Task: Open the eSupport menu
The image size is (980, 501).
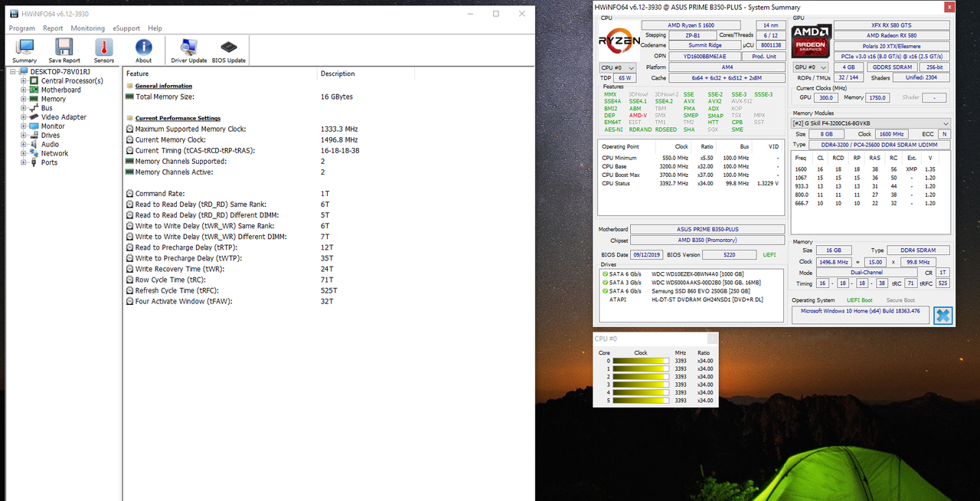Action: (x=126, y=28)
